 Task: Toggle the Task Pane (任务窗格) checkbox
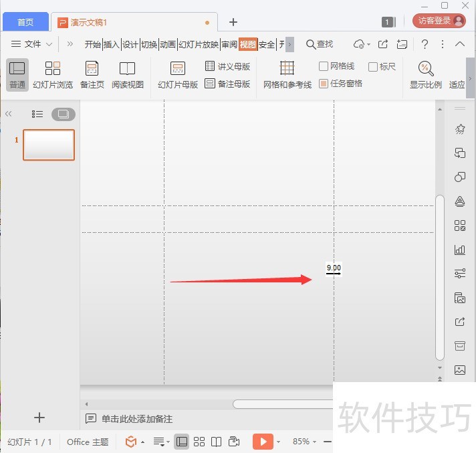point(324,84)
